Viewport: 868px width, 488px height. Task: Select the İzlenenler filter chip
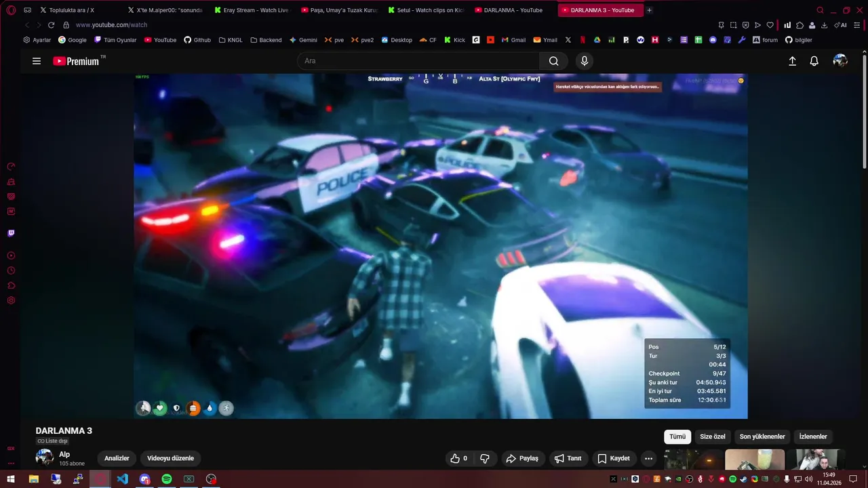coord(813,436)
